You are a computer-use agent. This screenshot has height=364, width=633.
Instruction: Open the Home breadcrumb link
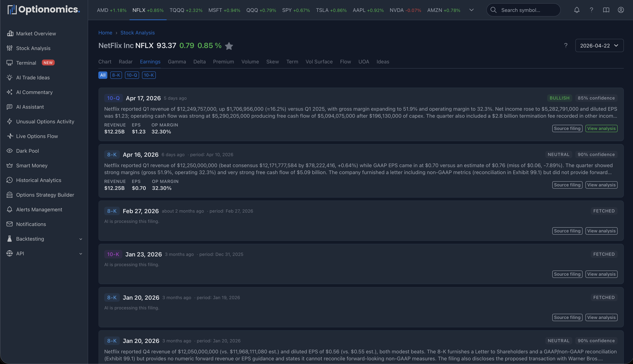pyautogui.click(x=105, y=33)
